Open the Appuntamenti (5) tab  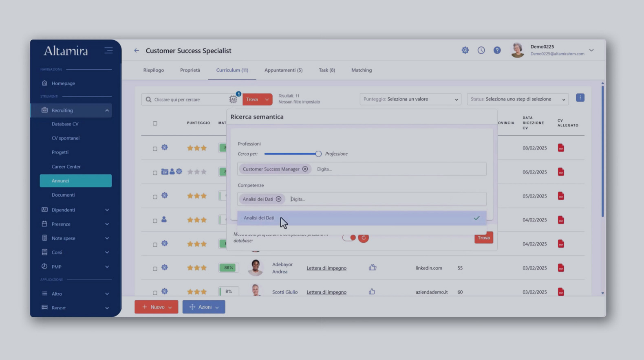pos(283,70)
